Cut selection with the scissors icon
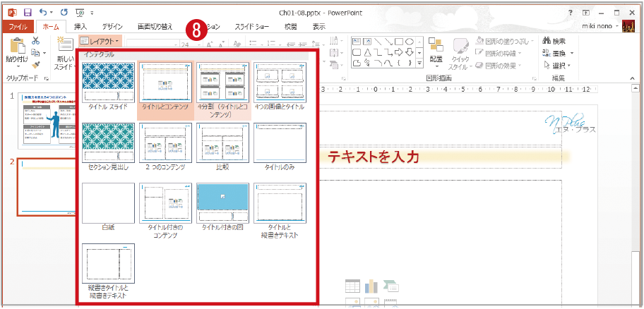644x309 pixels. (35, 41)
